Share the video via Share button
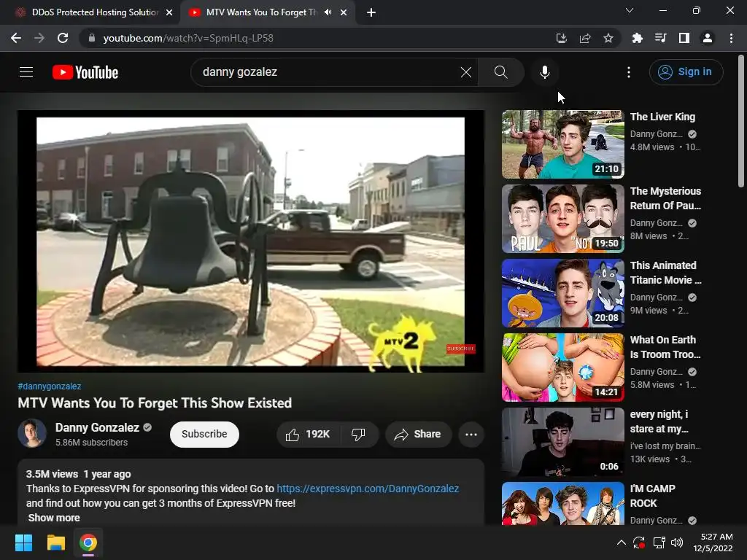The width and height of the screenshot is (747, 560). [418, 435]
